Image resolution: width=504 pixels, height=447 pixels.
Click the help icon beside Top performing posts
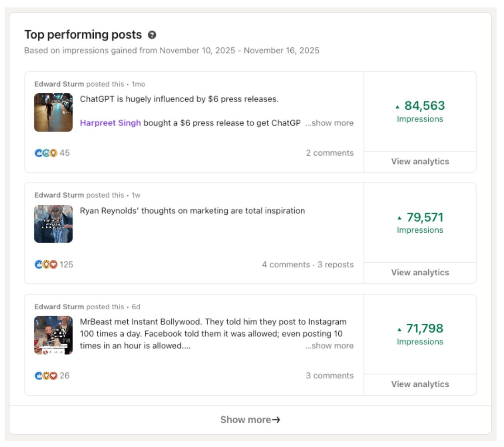(152, 35)
